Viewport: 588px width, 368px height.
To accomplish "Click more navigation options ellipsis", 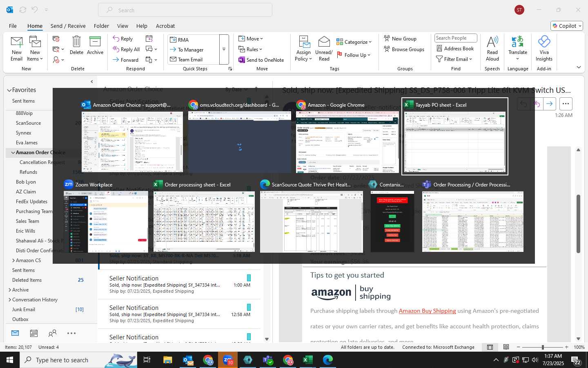I will pyautogui.click(x=71, y=333).
